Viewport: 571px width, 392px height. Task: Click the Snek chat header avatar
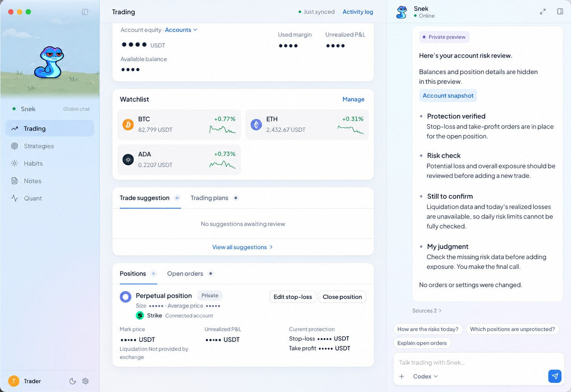click(402, 12)
